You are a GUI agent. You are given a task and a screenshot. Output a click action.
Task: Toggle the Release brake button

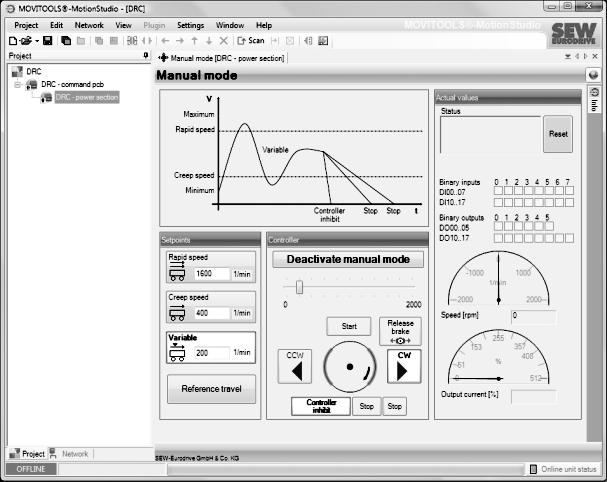click(400, 332)
